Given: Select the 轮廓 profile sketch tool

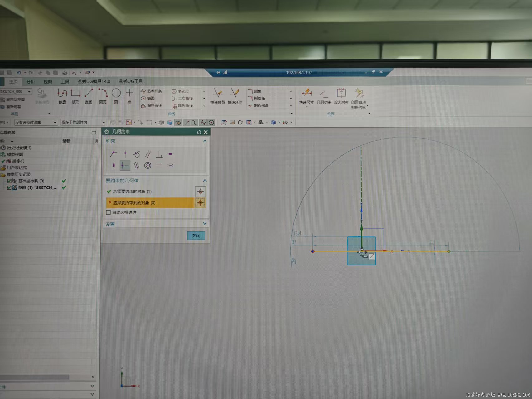Looking at the screenshot, I should coord(62,96).
